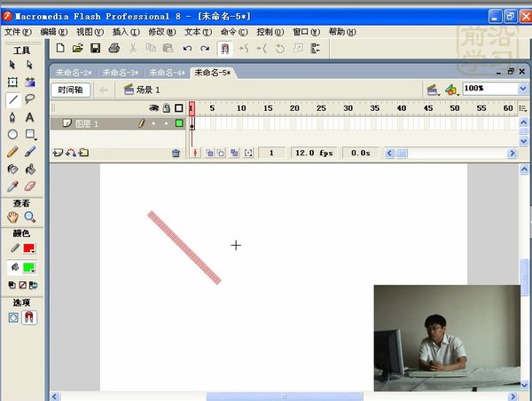Image resolution: width=532 pixels, height=401 pixels.
Task: Select the Line tool
Action: (13, 99)
